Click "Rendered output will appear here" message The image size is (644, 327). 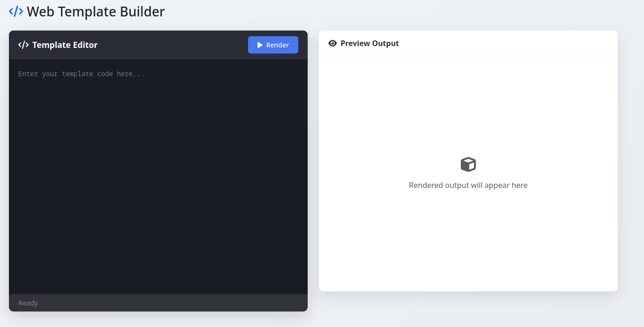click(468, 185)
